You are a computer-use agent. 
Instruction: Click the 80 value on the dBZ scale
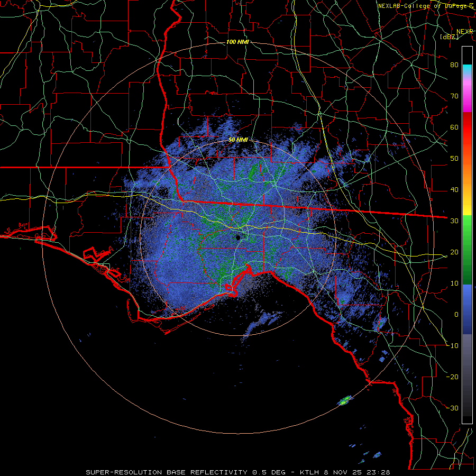(454, 65)
